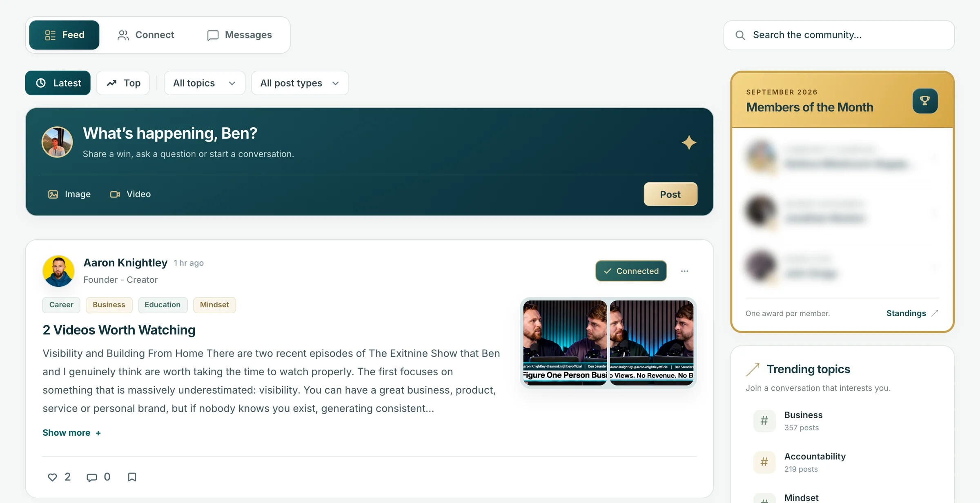Select the Education tag on the post
This screenshot has height=503, width=980.
click(163, 305)
